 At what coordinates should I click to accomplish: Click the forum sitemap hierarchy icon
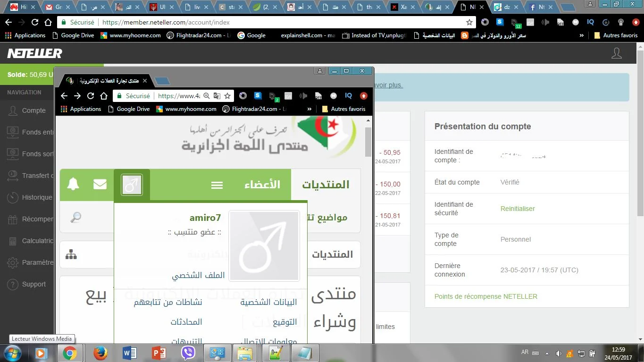click(71, 254)
